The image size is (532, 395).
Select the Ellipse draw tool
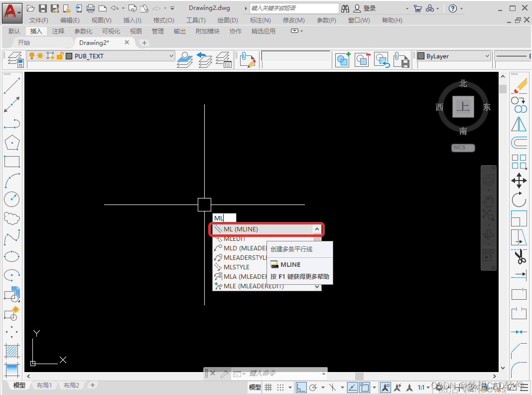12,256
